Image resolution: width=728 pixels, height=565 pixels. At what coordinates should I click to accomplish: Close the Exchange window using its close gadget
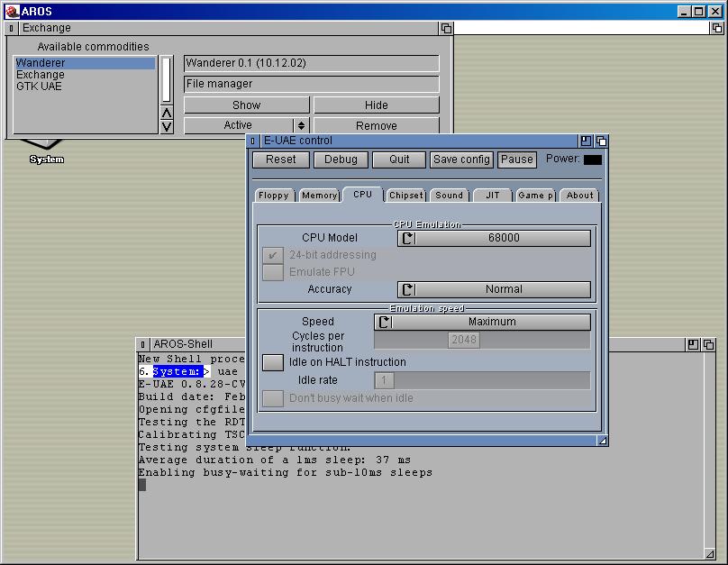(11, 28)
